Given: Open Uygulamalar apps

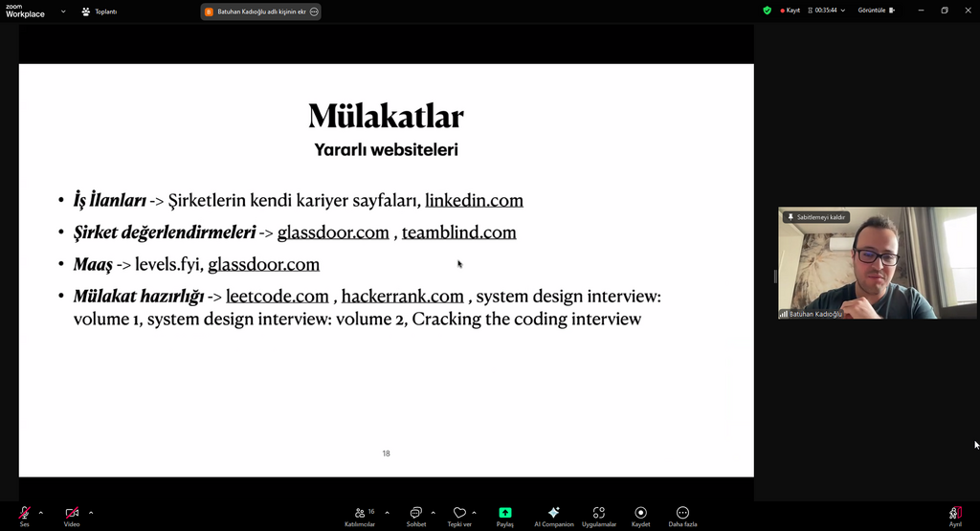Looking at the screenshot, I should (x=599, y=516).
